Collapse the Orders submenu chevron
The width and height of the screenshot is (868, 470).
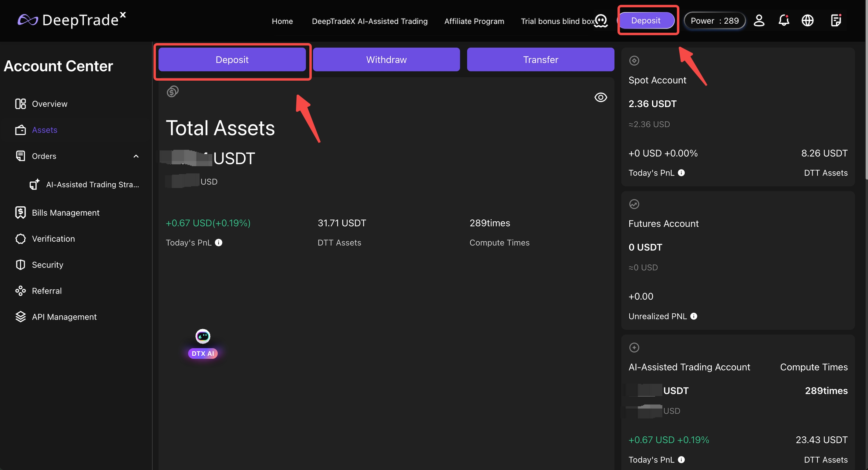tap(136, 156)
